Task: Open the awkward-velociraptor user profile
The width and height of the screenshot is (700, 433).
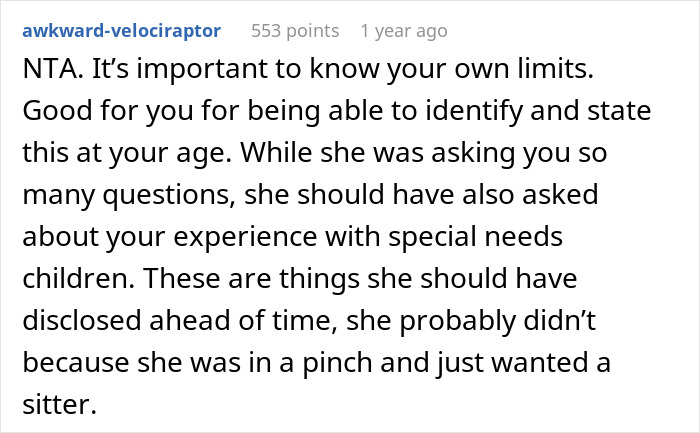Action: coord(124,31)
